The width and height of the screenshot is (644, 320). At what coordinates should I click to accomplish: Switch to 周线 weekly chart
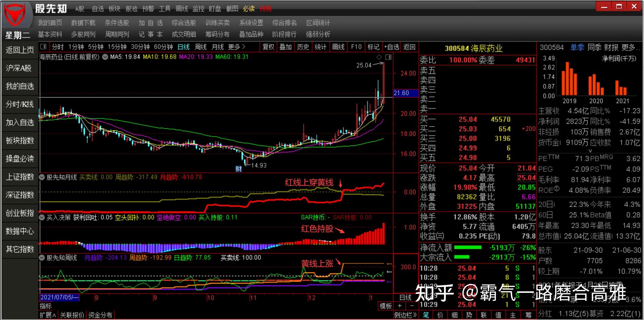pos(201,47)
